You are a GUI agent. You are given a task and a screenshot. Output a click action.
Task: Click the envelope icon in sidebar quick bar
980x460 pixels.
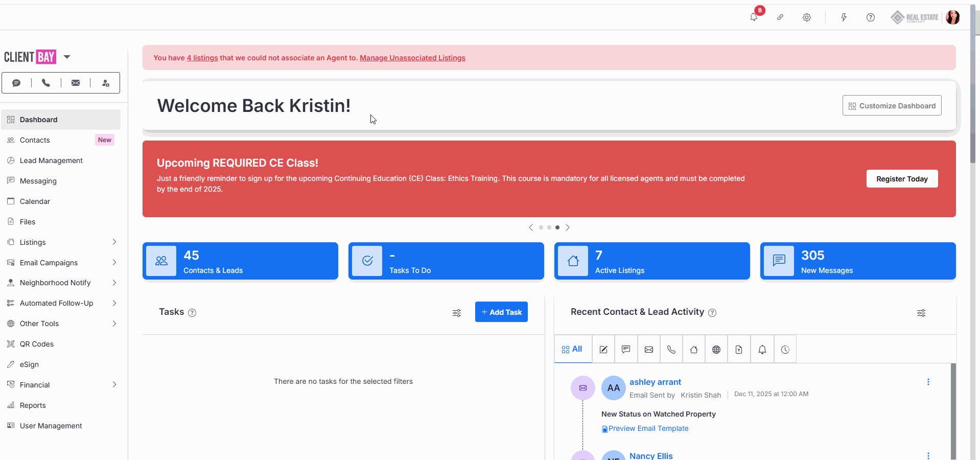point(76,83)
